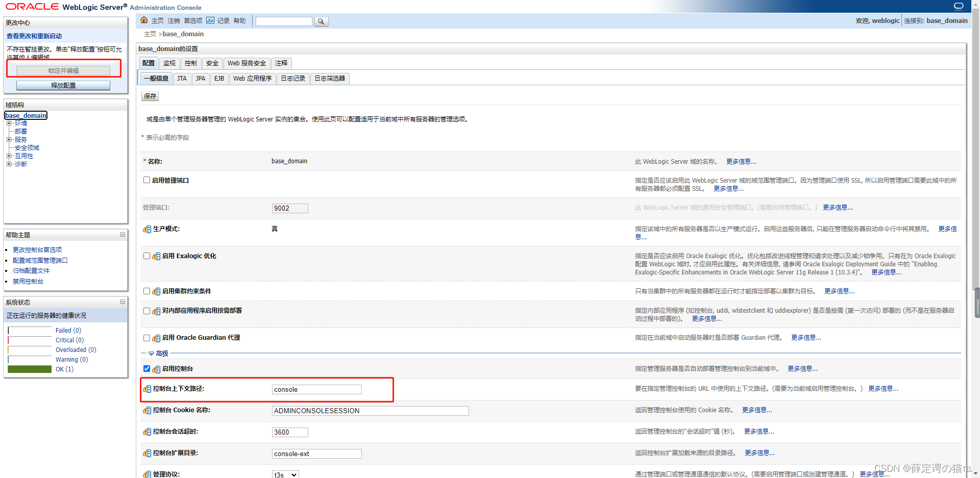Click the 注销 logout link
Viewport: 980px width, 478px height.
(x=174, y=21)
